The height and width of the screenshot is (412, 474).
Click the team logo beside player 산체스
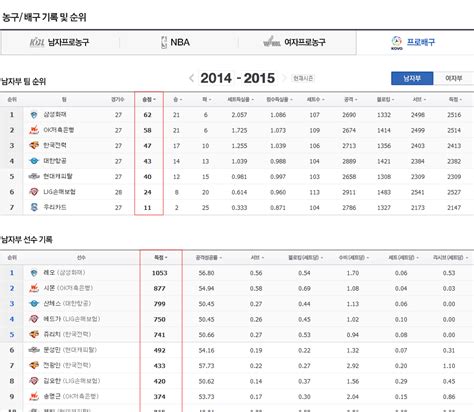pyautogui.click(x=34, y=304)
